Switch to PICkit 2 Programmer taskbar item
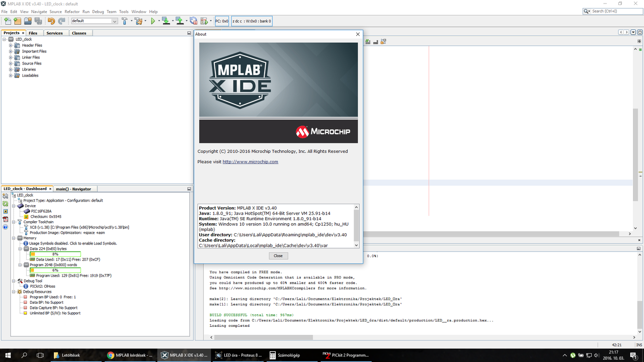 pyautogui.click(x=346, y=355)
